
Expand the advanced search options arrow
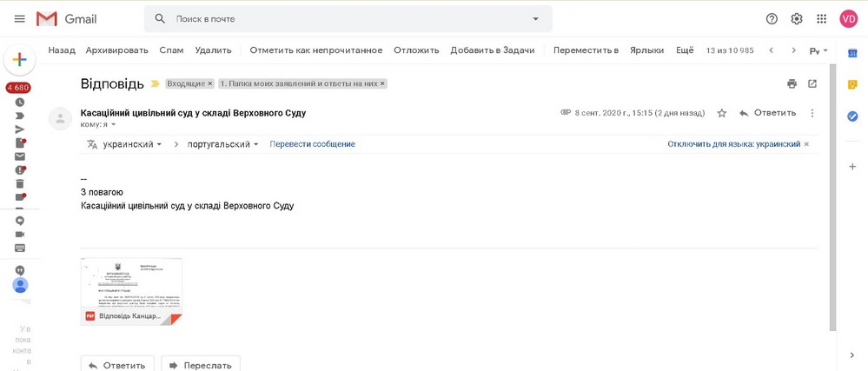coord(535,19)
